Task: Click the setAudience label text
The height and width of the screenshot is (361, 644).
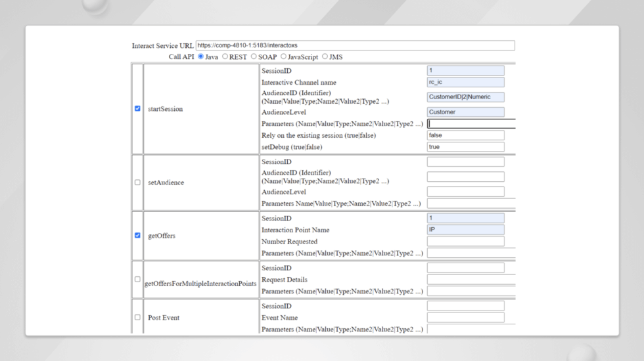Action: tap(166, 182)
